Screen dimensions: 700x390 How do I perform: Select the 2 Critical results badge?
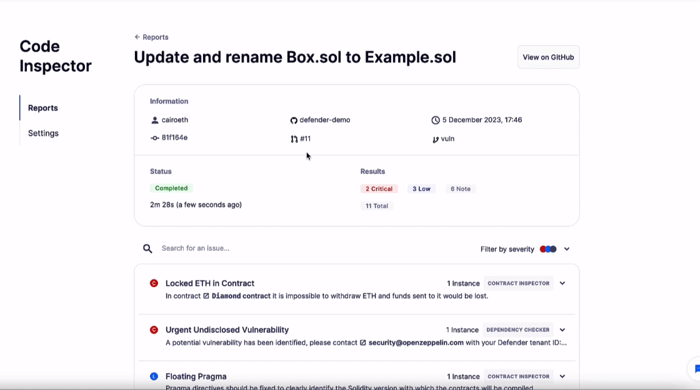click(x=379, y=189)
